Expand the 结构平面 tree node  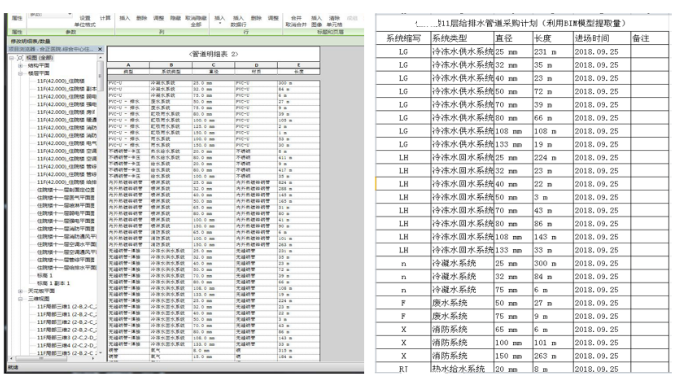tap(20, 65)
